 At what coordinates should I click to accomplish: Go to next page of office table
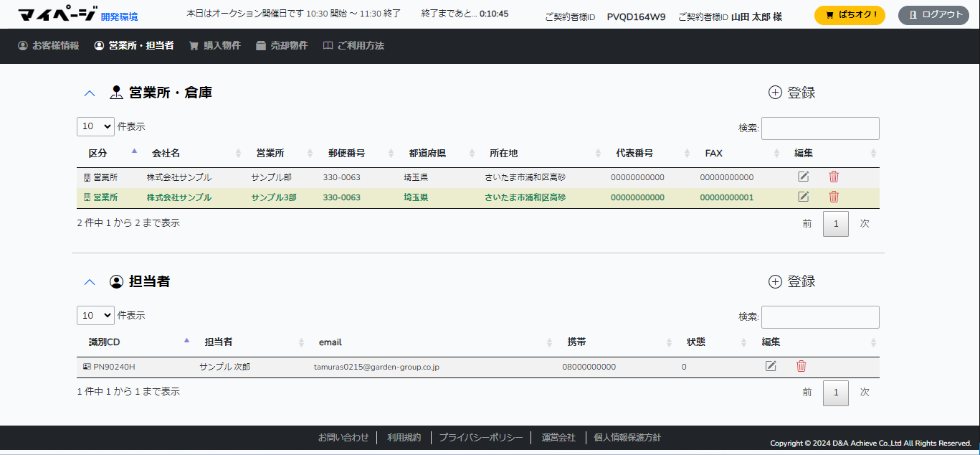pyautogui.click(x=865, y=223)
